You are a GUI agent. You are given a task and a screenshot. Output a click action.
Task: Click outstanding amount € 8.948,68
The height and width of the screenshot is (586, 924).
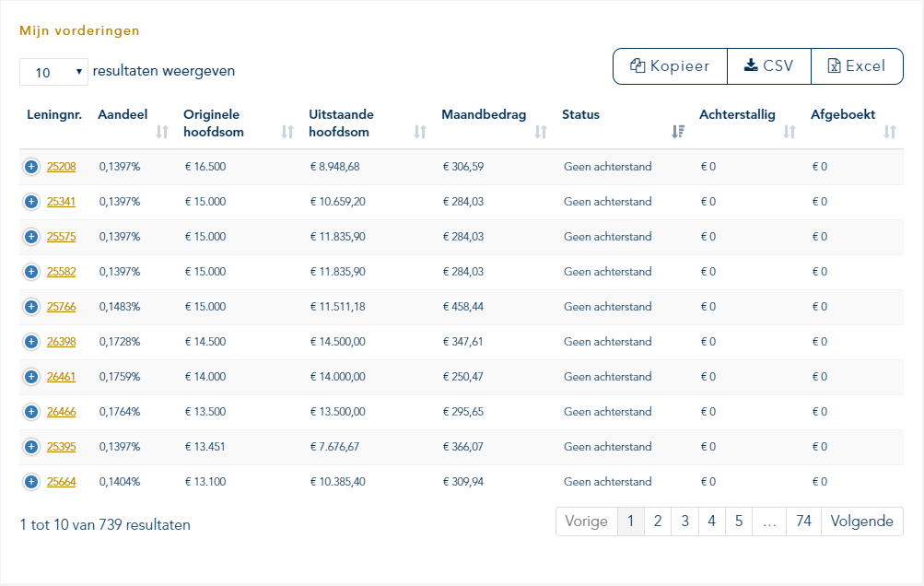334,167
